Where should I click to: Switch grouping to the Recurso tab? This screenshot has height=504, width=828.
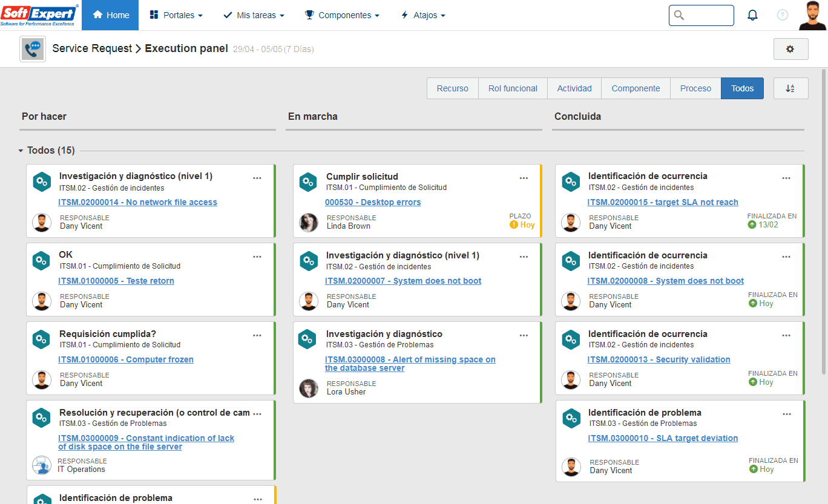click(453, 88)
